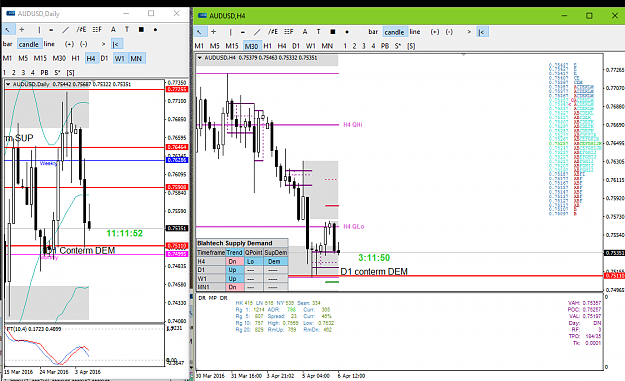Select cursor tool in AUDUSD,H4 window
The width and height of the screenshot is (625, 381).
(199, 32)
